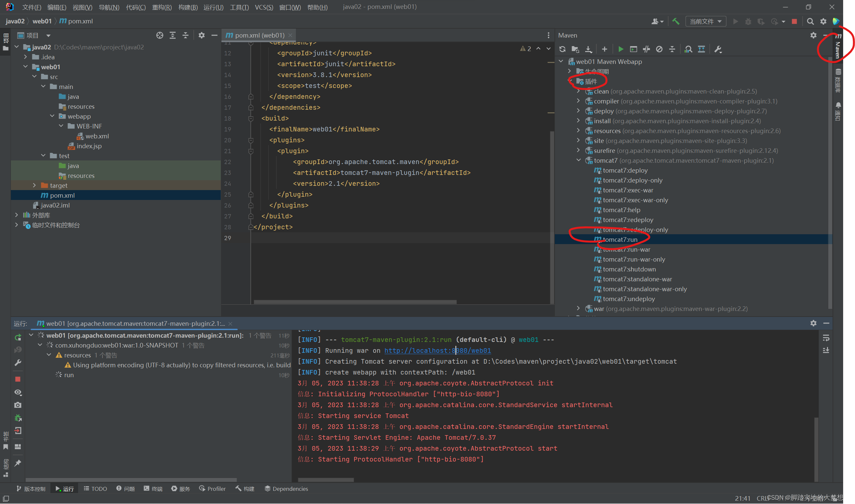Open Notifications bell side panel
The height and width of the screenshot is (504, 855).
tap(838, 111)
